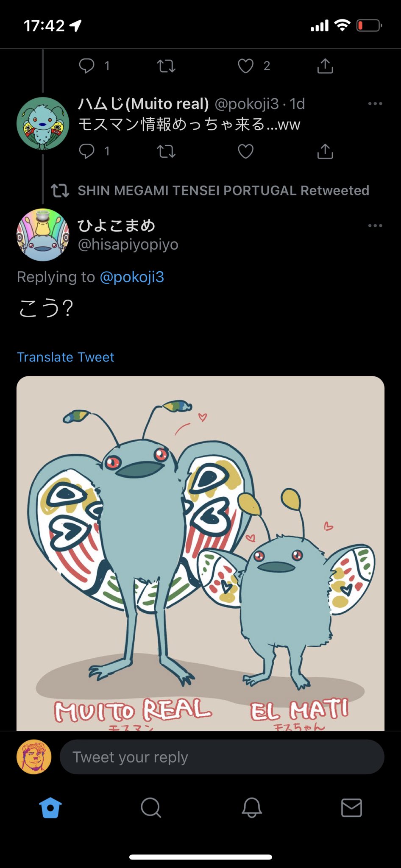Open the Mothman drawing image
The image size is (401, 868).
click(200, 551)
